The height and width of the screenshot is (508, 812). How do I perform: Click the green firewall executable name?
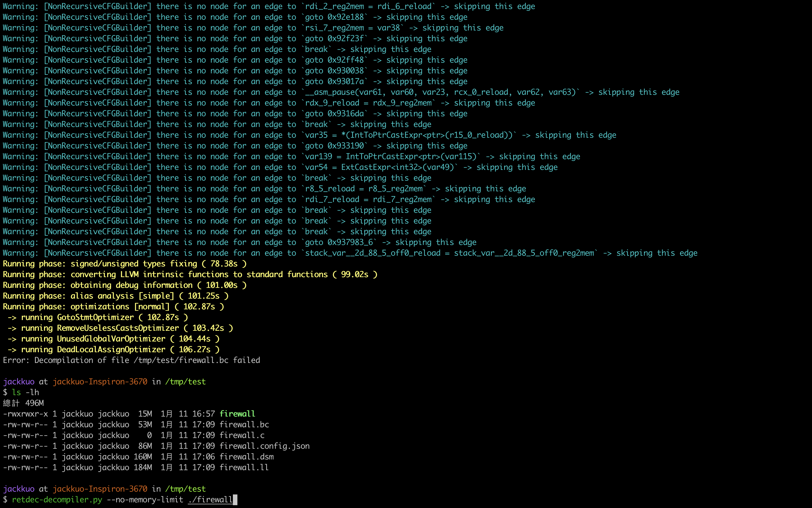237,413
